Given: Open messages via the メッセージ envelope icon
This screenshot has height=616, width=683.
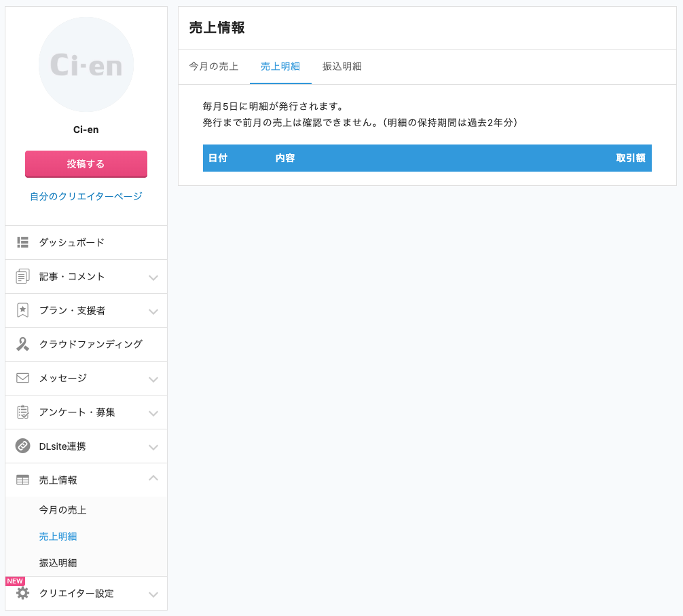Looking at the screenshot, I should [x=22, y=378].
